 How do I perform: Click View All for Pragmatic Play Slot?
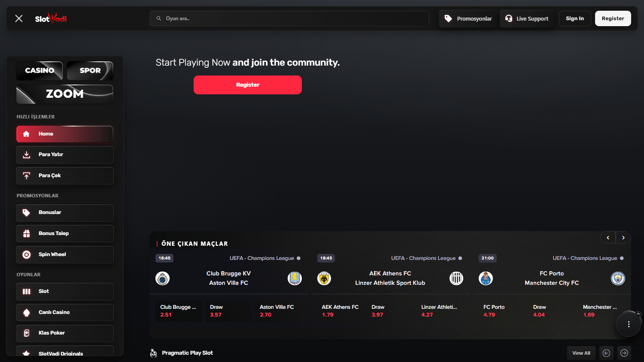(x=581, y=353)
